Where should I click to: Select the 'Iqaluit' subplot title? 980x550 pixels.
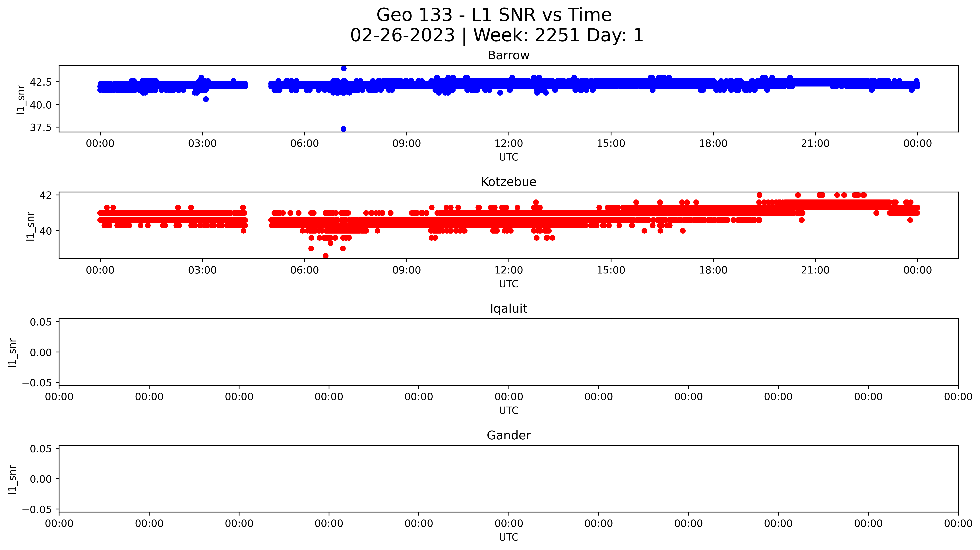pyautogui.click(x=509, y=309)
